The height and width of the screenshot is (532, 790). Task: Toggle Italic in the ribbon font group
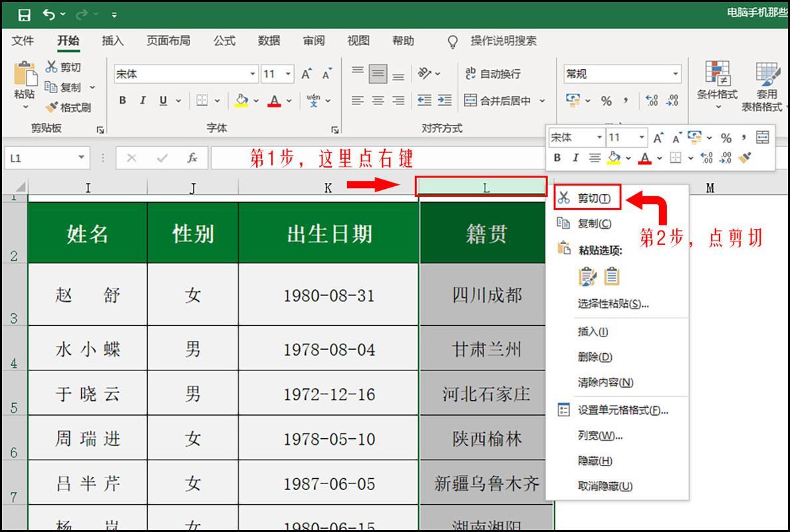coord(142,100)
